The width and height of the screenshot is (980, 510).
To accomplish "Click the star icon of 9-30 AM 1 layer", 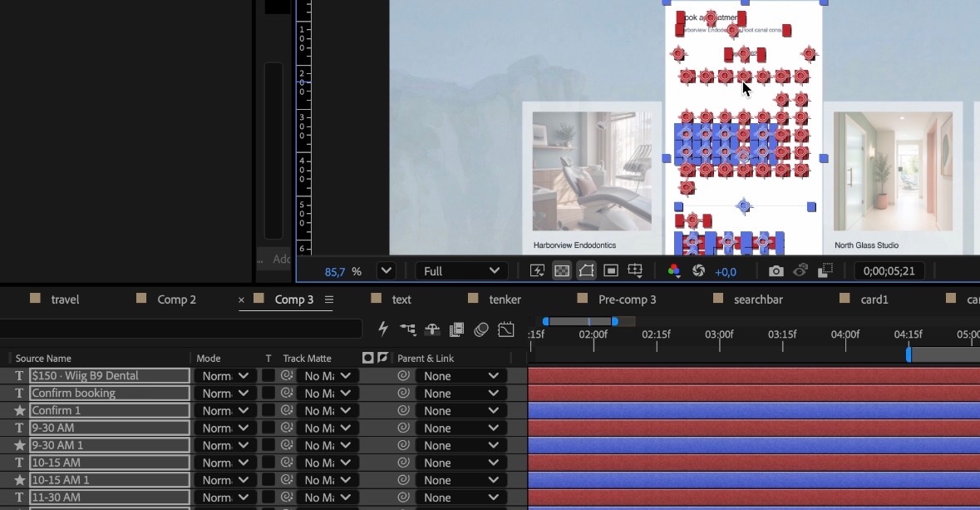I will click(19, 446).
